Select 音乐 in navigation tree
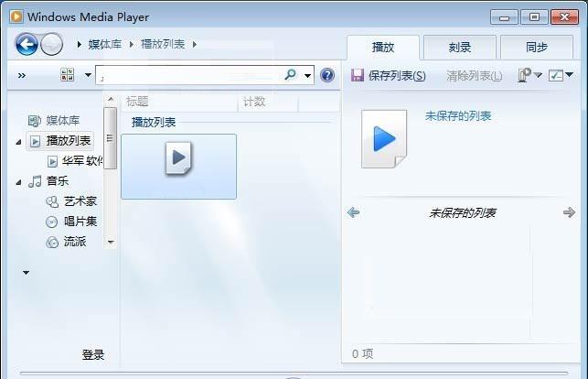The image size is (588, 379). click(57, 181)
